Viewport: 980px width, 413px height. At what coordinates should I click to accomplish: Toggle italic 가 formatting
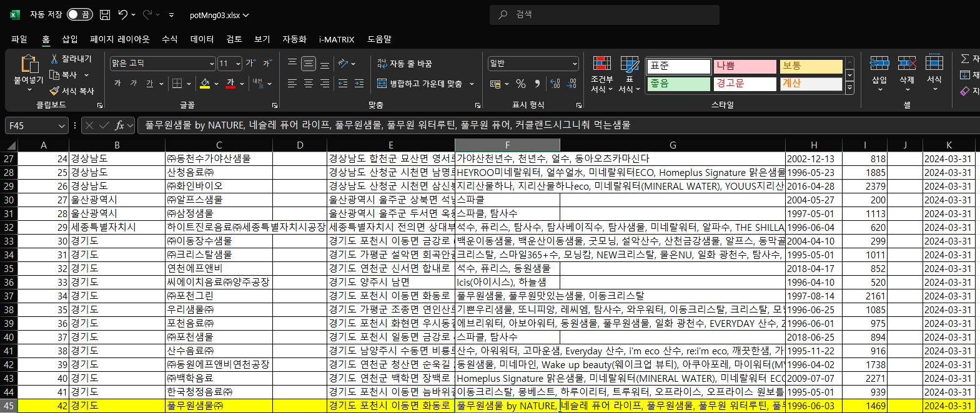tap(134, 84)
